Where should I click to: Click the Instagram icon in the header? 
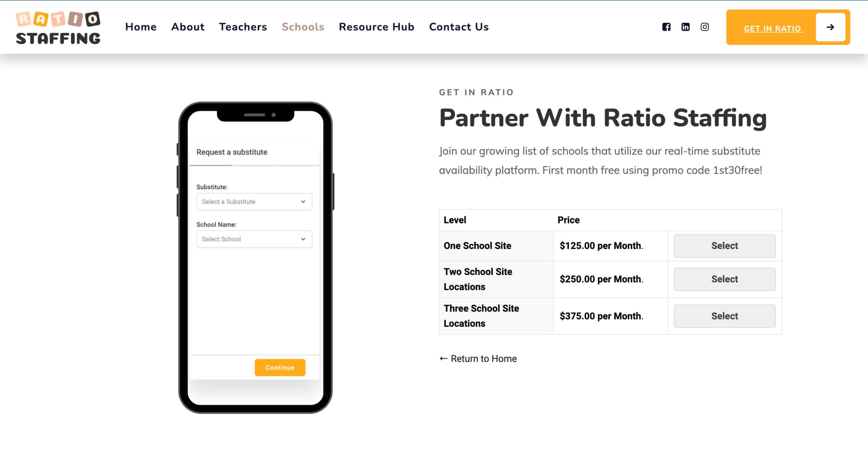tap(704, 26)
